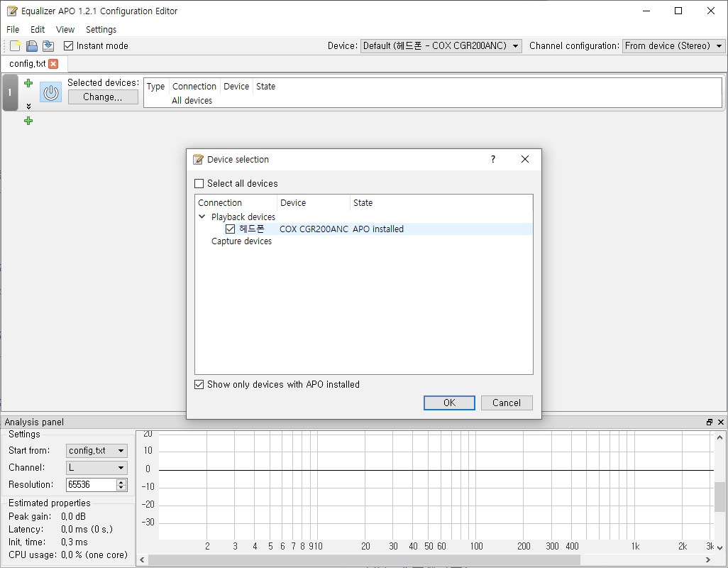Screen dimensions: 728x568
Task: Click the Device column header in dialog
Action: tap(314, 203)
